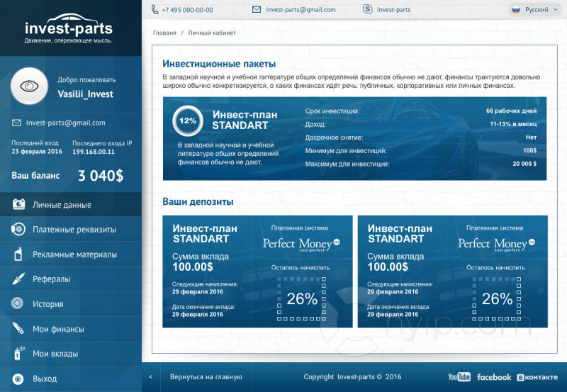Click the Skype name Invest-parts
Image resolution: width=567 pixels, height=392 pixels.
pyautogui.click(x=393, y=10)
